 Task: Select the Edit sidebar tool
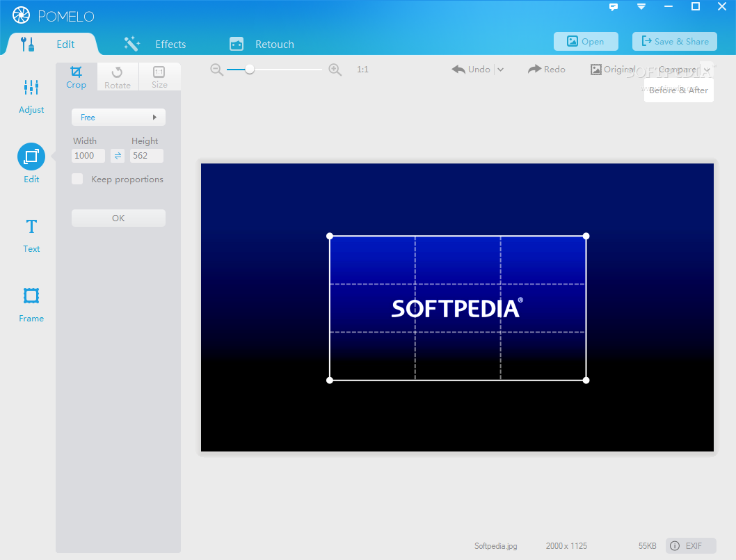click(x=31, y=163)
